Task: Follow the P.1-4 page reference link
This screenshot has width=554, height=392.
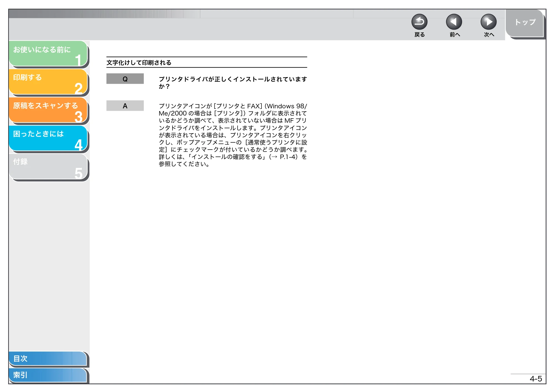Action: 288,157
